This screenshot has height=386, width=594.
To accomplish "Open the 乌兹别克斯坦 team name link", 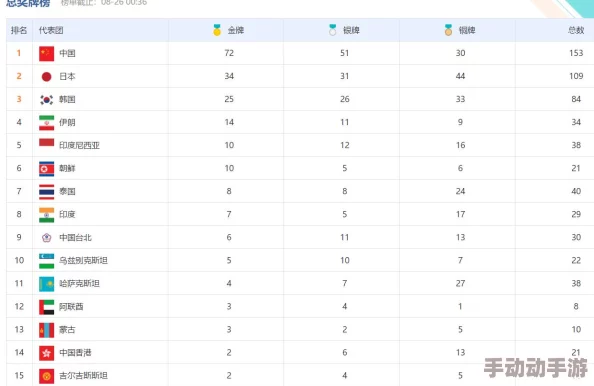I will pyautogui.click(x=83, y=261).
